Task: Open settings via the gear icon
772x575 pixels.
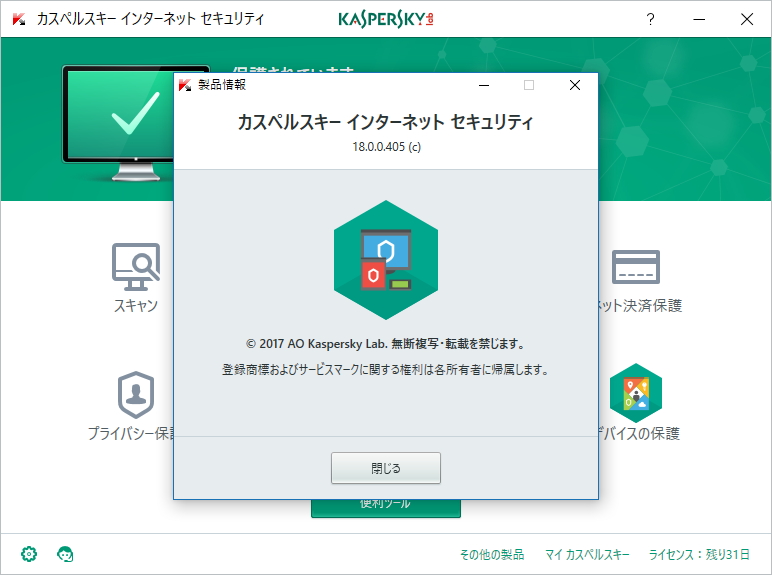Action: tap(29, 554)
